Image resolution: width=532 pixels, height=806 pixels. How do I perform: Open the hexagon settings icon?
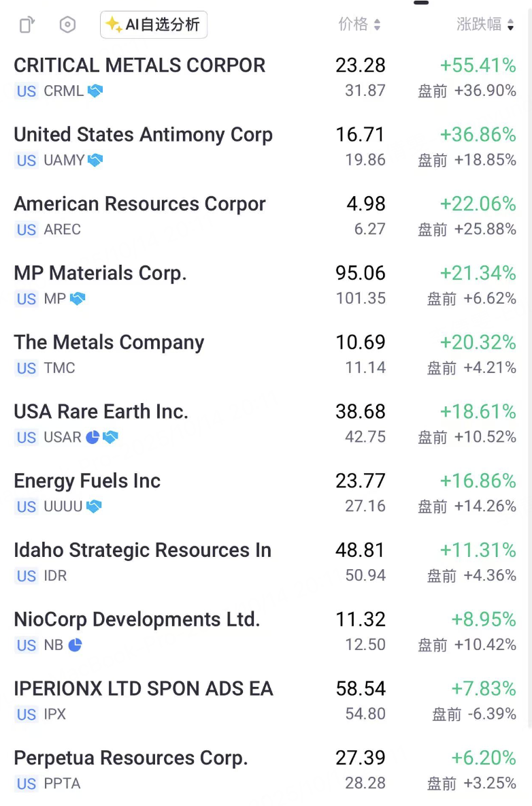click(67, 25)
